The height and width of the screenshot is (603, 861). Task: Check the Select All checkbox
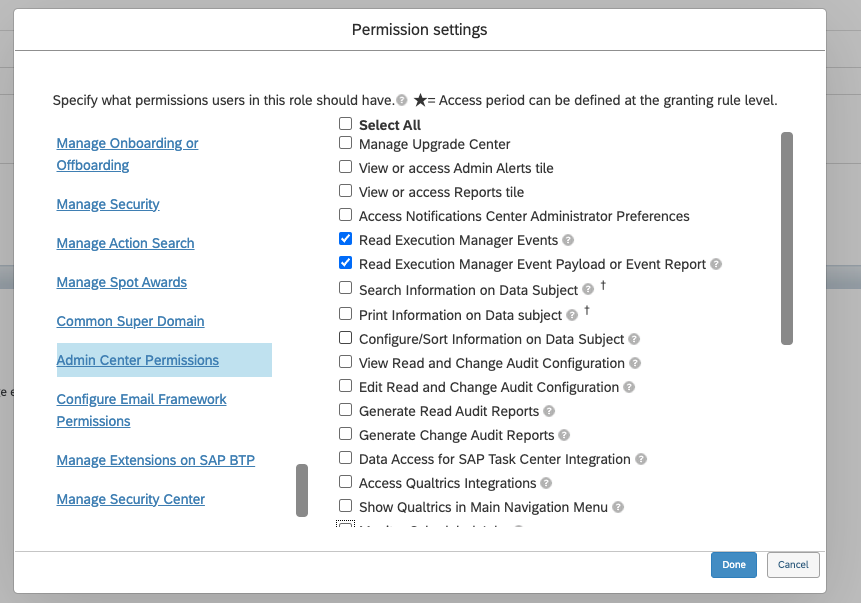[345, 125]
